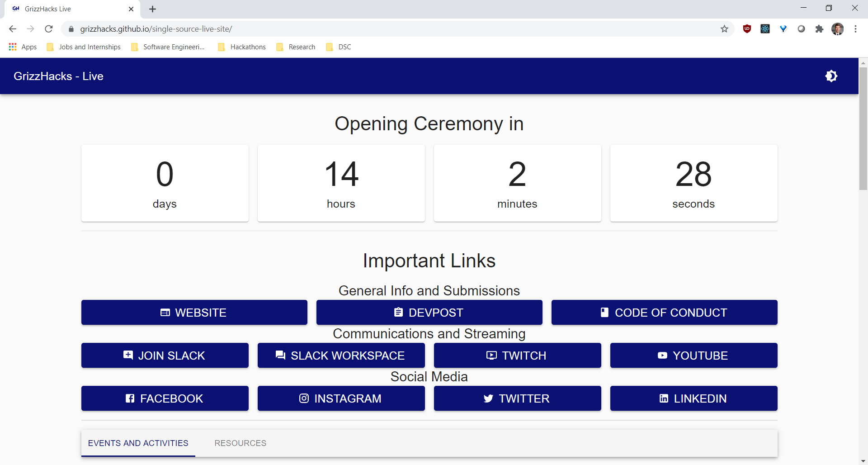Click the gray circle extension icon
The image size is (868, 465).
point(801,29)
